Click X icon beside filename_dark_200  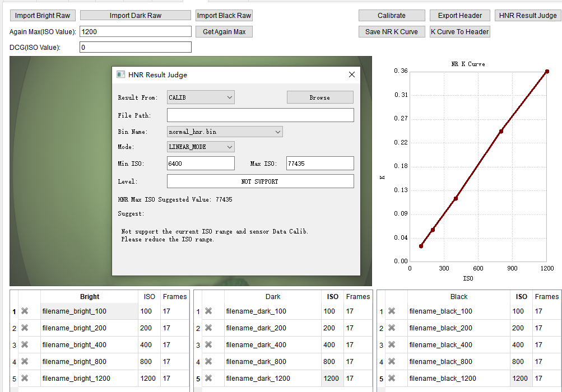[208, 328]
